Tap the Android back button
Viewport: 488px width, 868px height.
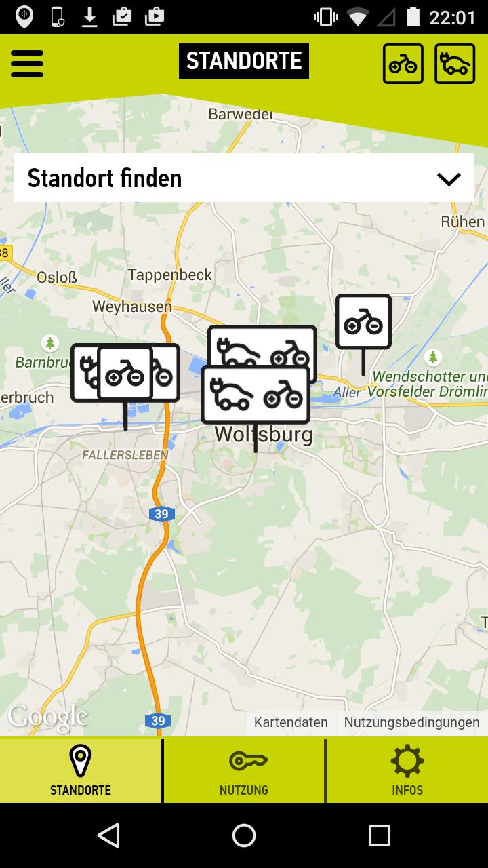click(x=108, y=835)
